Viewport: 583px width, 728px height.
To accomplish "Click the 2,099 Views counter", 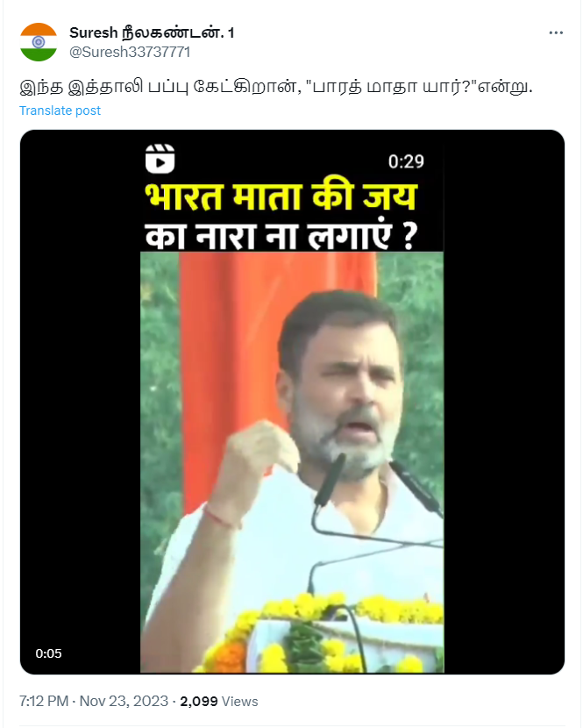I will 219,701.
